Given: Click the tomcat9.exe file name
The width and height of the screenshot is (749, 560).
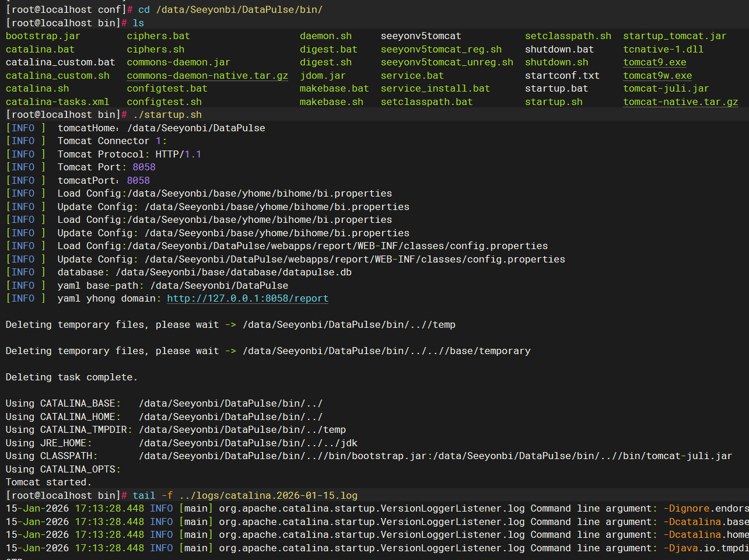Looking at the screenshot, I should 654,62.
